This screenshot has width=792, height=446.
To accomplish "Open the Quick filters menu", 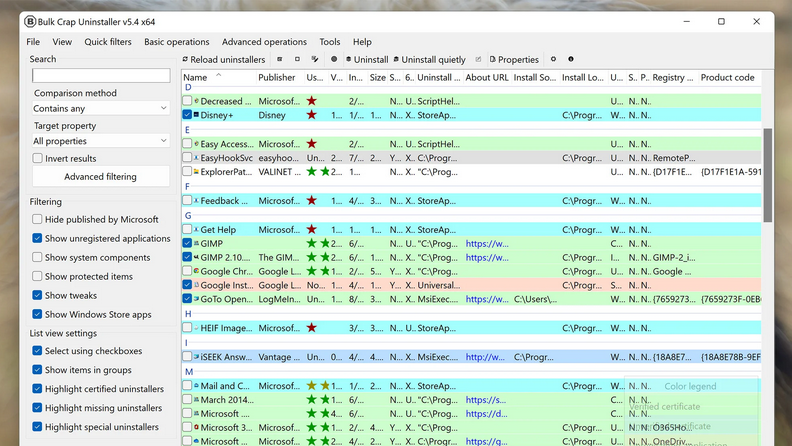I will (108, 42).
